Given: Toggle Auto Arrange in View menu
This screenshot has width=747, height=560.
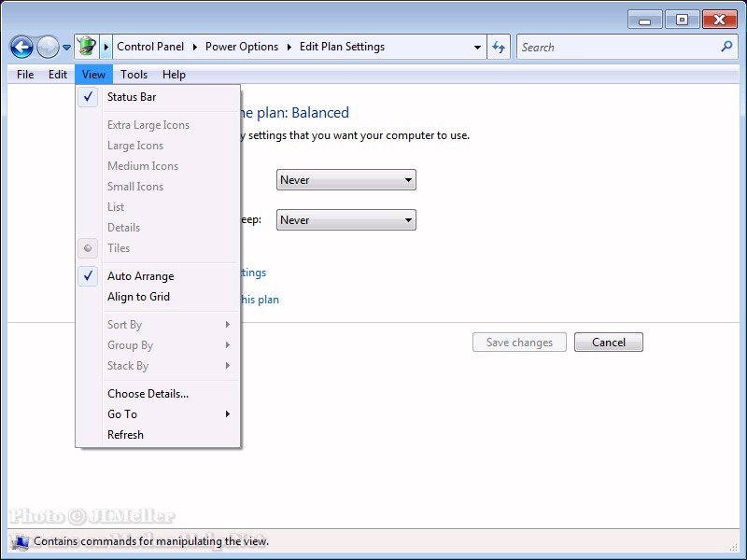Looking at the screenshot, I should [140, 276].
